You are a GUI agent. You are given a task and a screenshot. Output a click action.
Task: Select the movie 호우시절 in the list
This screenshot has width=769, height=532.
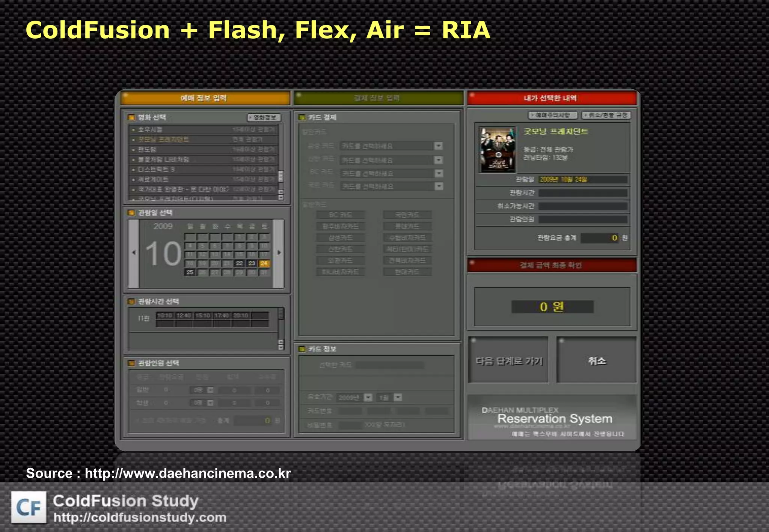[204, 129]
